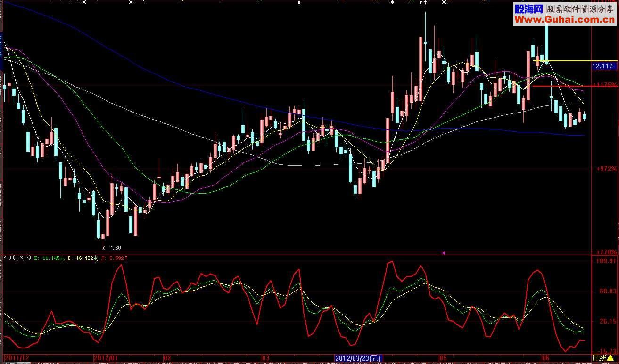619x364 pixels.
Task: Select the yellow horizontal line near 12.117
Action: [574, 60]
